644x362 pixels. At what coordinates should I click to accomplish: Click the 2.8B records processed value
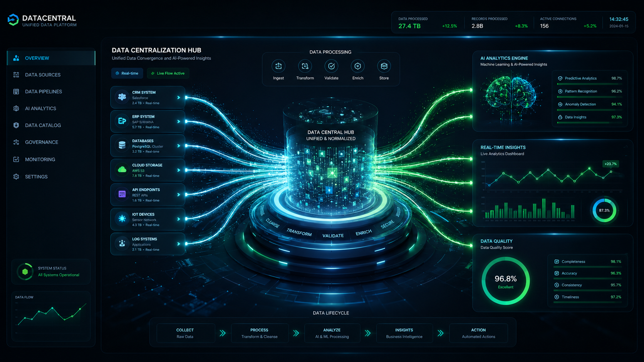pos(477,26)
